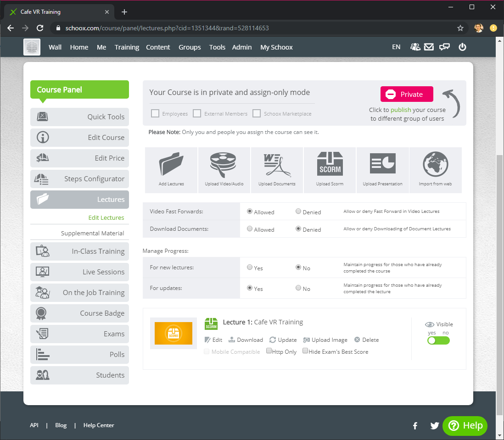
Task: Open In-Class Training panel item
Action: click(x=80, y=251)
